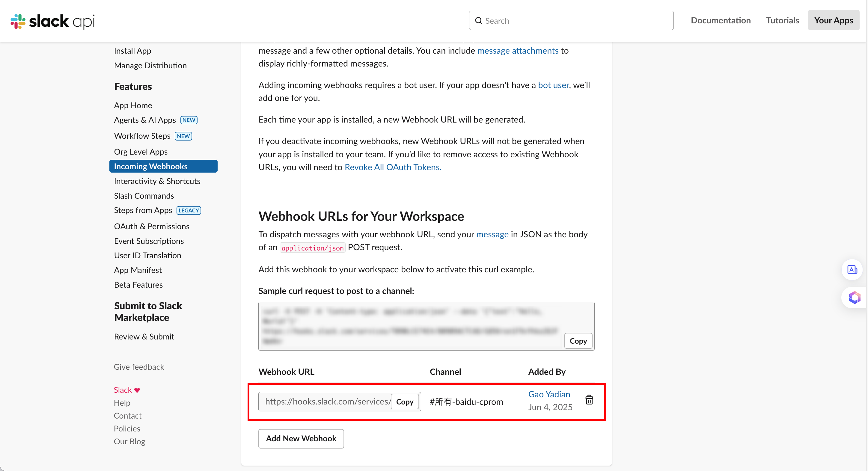Open the Documentation menu

(x=721, y=20)
